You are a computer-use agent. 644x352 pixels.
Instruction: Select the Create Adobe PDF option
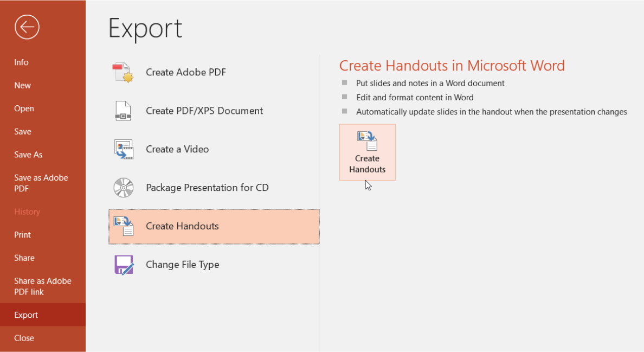pos(214,72)
